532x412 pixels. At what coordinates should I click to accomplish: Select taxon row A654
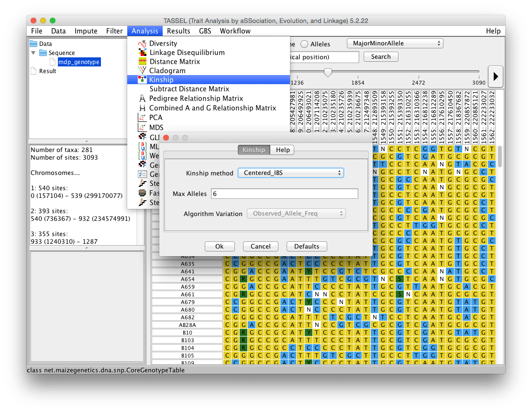click(x=187, y=279)
